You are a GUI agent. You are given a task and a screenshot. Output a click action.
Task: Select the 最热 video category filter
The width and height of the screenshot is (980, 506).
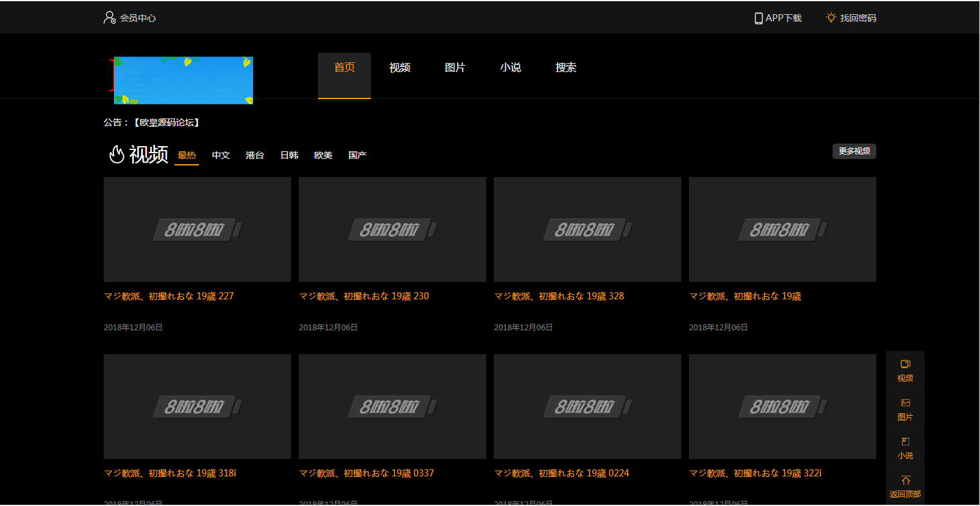[x=187, y=155]
